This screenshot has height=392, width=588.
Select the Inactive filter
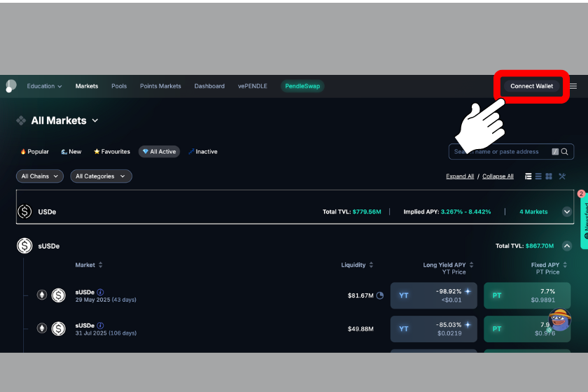(x=203, y=151)
